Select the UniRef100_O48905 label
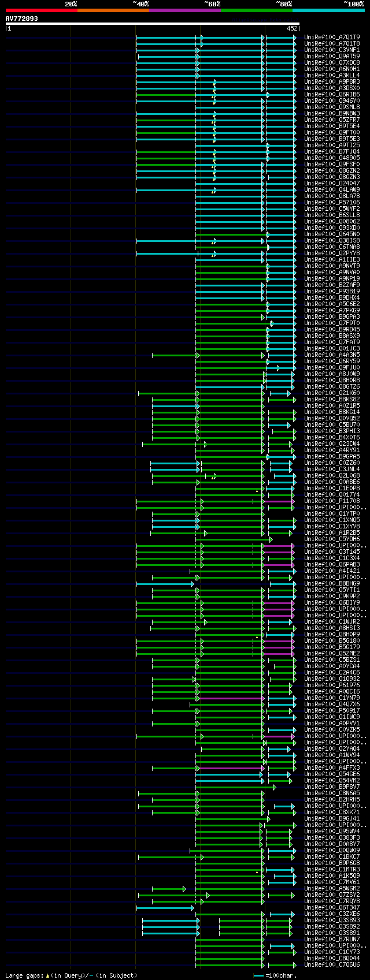 pos(332,158)
